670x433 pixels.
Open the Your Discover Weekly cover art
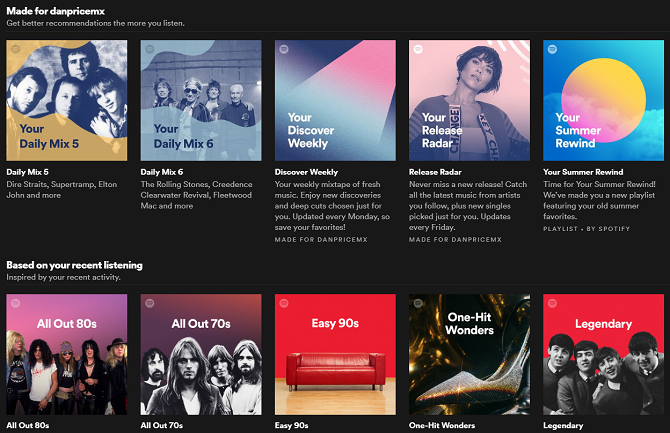click(x=335, y=100)
